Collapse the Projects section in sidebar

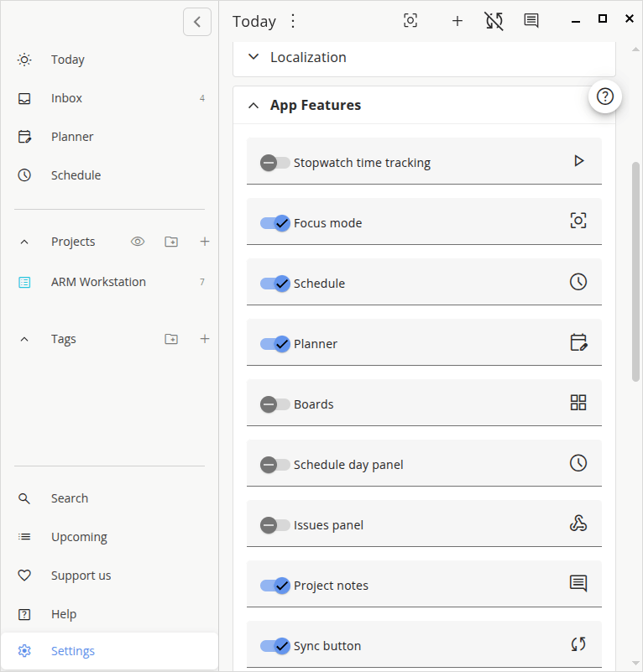[x=24, y=241]
